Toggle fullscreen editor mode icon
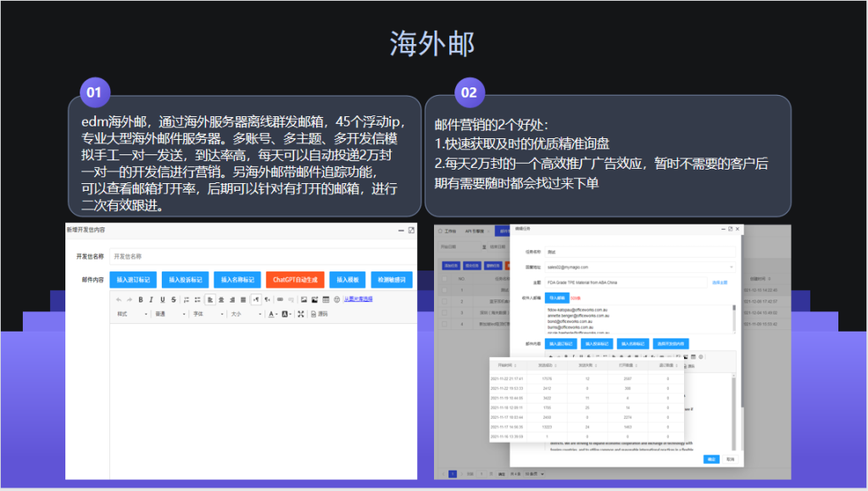The height and width of the screenshot is (491, 868). tap(301, 314)
